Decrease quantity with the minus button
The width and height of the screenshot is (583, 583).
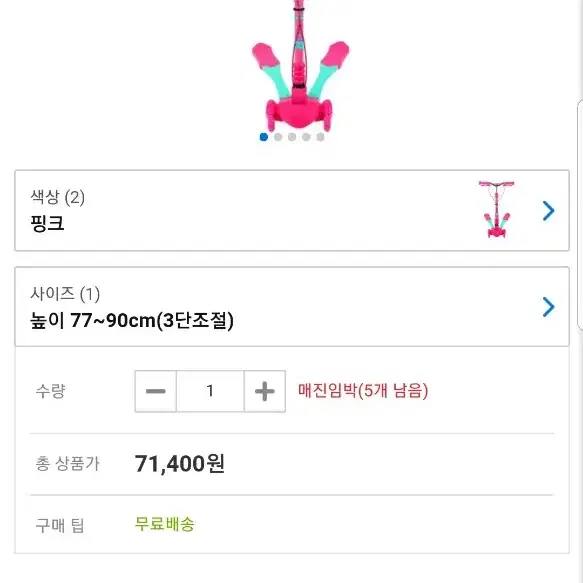155,391
